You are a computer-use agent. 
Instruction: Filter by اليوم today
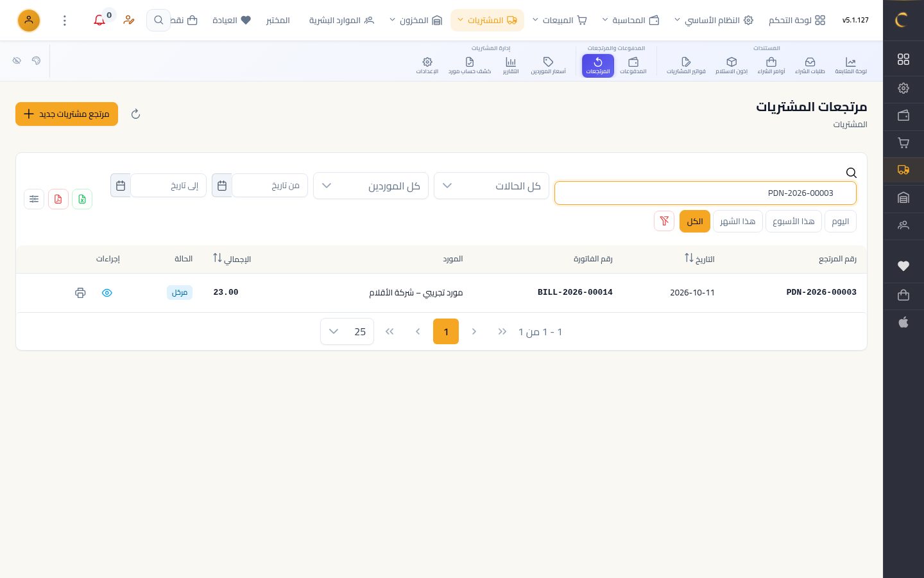[x=840, y=221]
